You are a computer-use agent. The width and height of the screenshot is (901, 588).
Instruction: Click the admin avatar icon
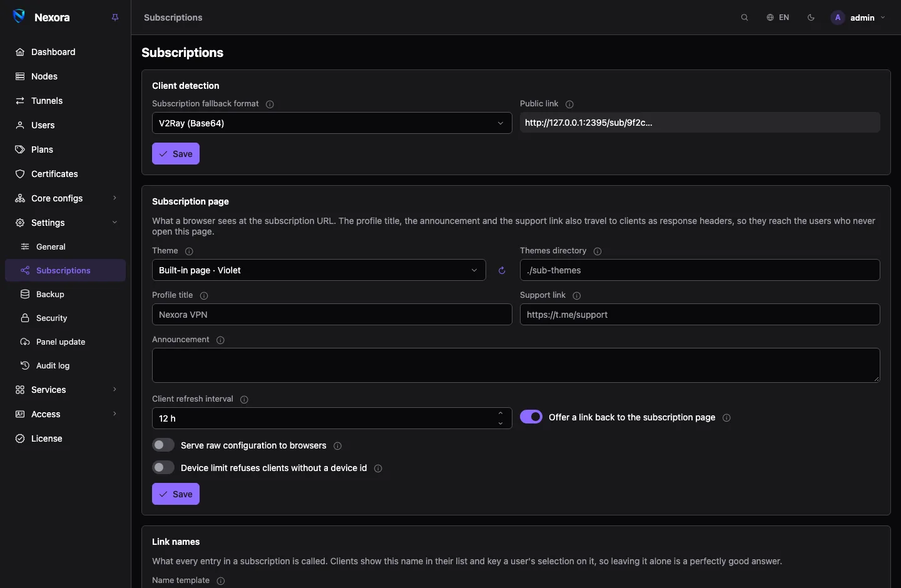838,18
